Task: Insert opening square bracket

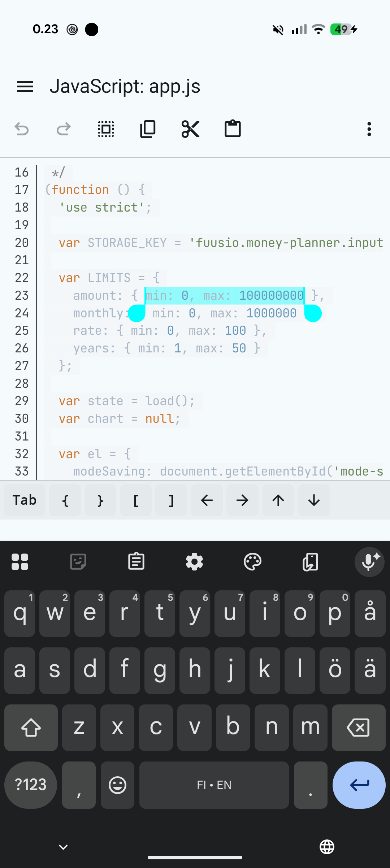Action: coord(136,500)
